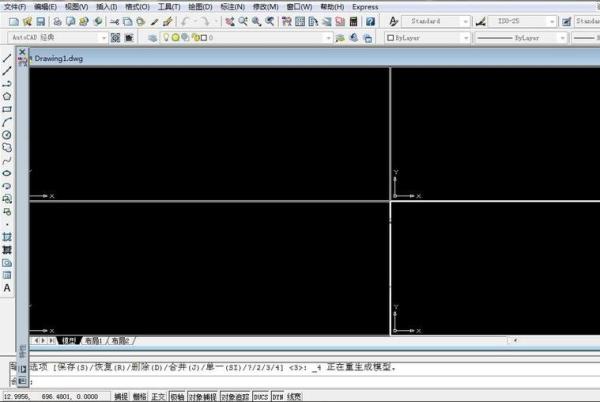Screen dimensions: 600x402
Task: Toggle 线宽 lineweight in status bar
Action: (x=294, y=397)
